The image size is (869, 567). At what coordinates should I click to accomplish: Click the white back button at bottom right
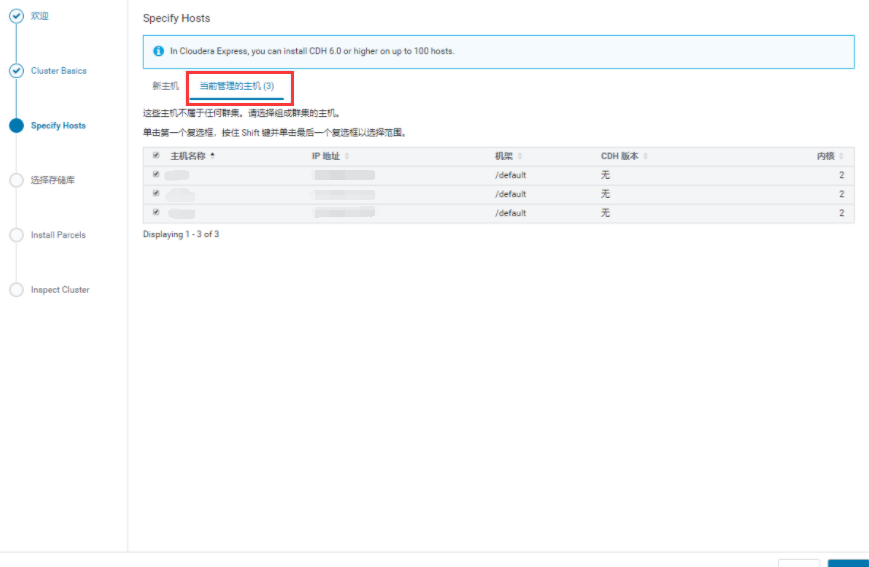(x=799, y=563)
